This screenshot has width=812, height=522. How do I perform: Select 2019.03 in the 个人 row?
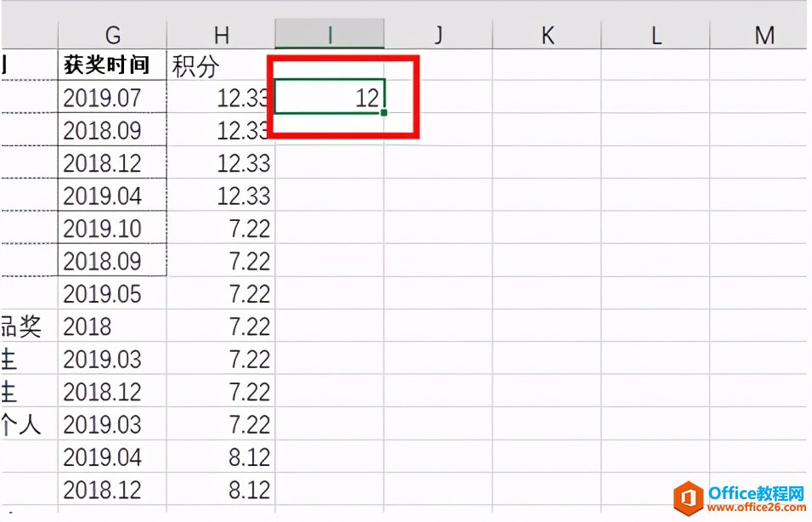point(112,424)
